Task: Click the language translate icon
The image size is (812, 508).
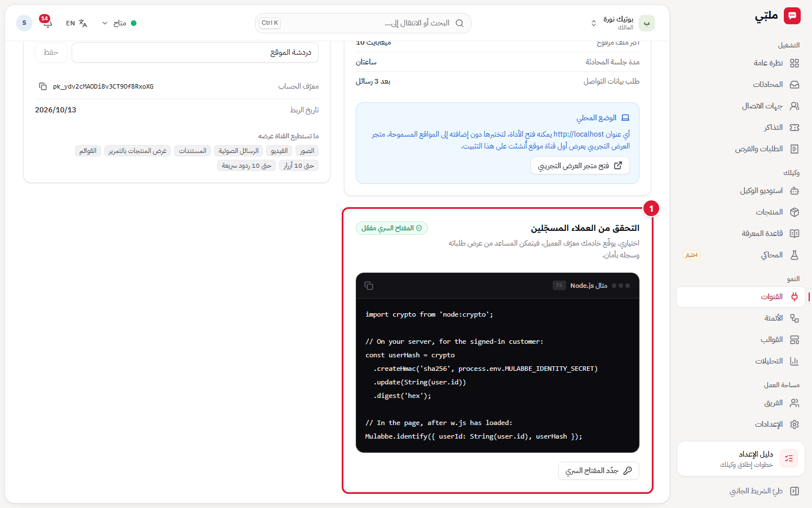Action: coord(83,23)
